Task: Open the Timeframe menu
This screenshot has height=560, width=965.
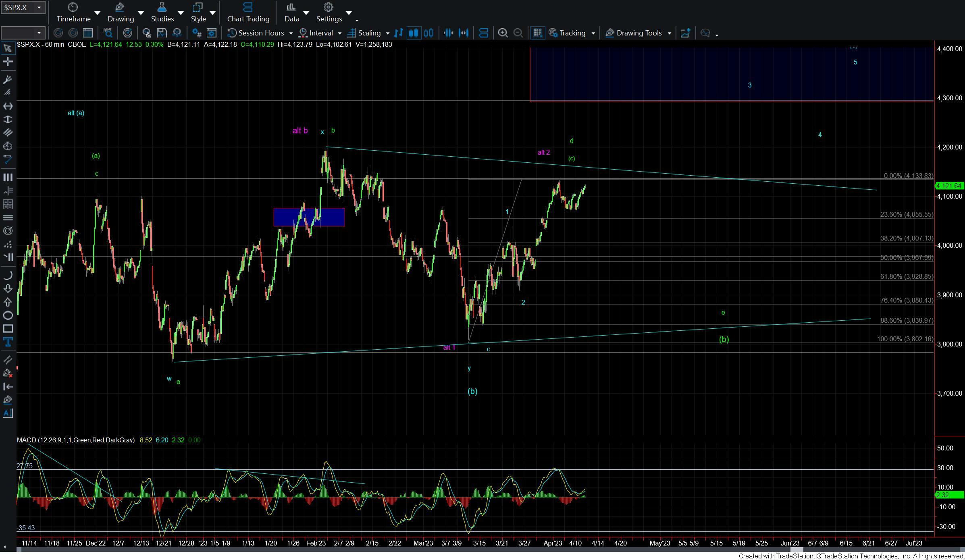Action: pos(73,12)
